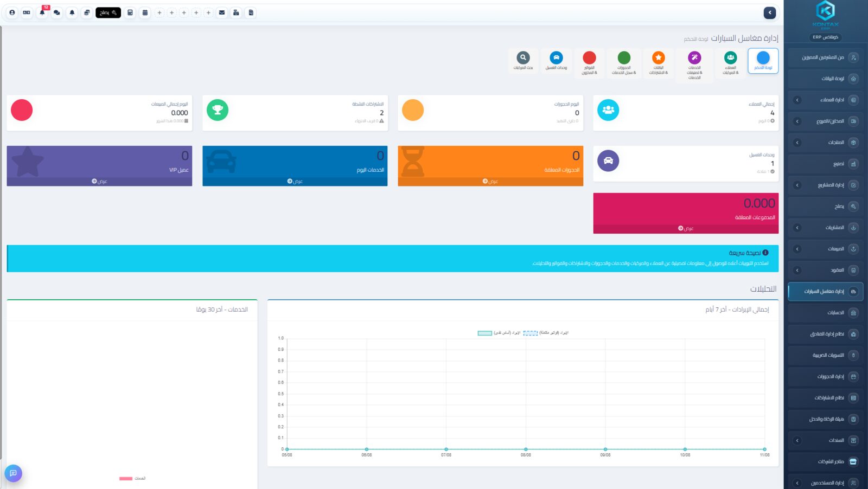The width and height of the screenshot is (868, 489).
Task: Select لوحة البيانات in the sidebar menu
Action: 825,79
